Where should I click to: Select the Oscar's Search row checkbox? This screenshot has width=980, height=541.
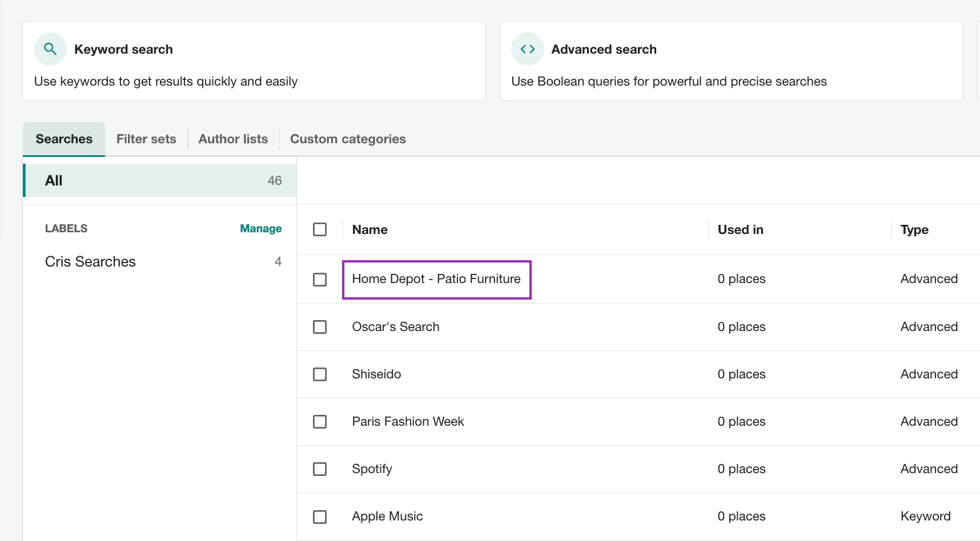coord(320,327)
